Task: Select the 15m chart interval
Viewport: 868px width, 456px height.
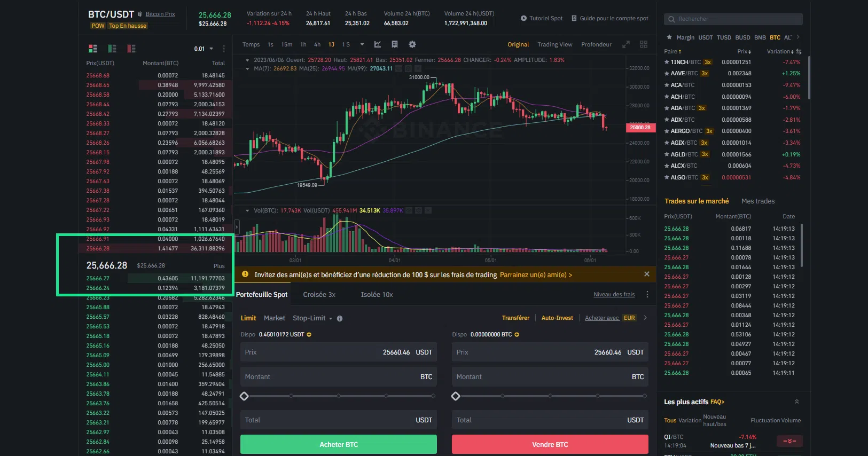Action: coord(287,44)
